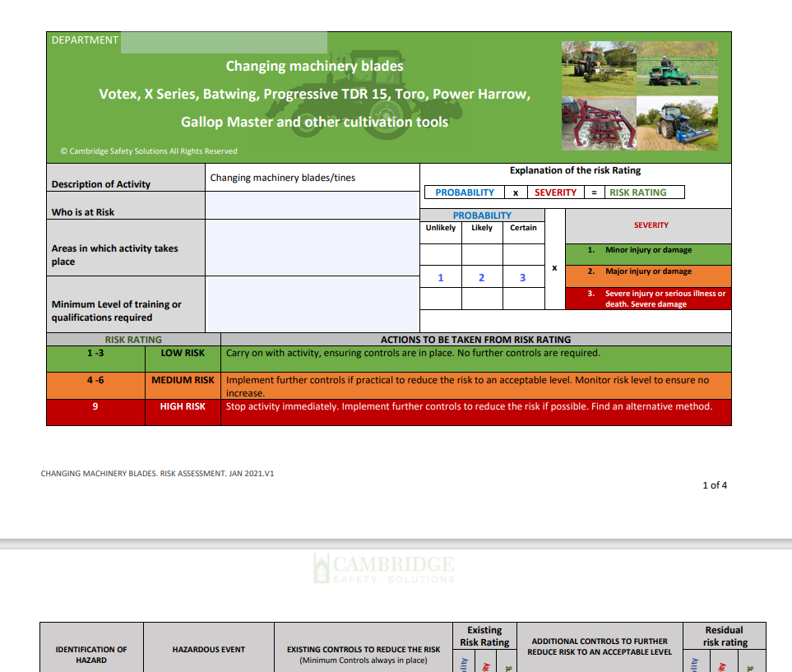Click the green 'Minor injury or damage' row
792x672 pixels.
click(x=648, y=250)
